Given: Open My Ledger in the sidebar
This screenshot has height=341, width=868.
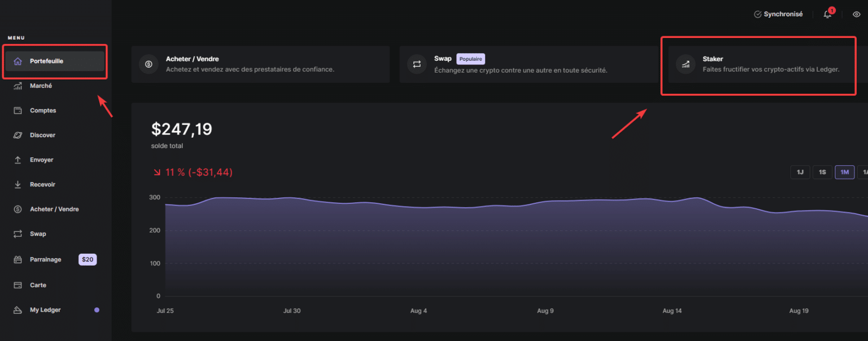Looking at the screenshot, I should (45, 310).
